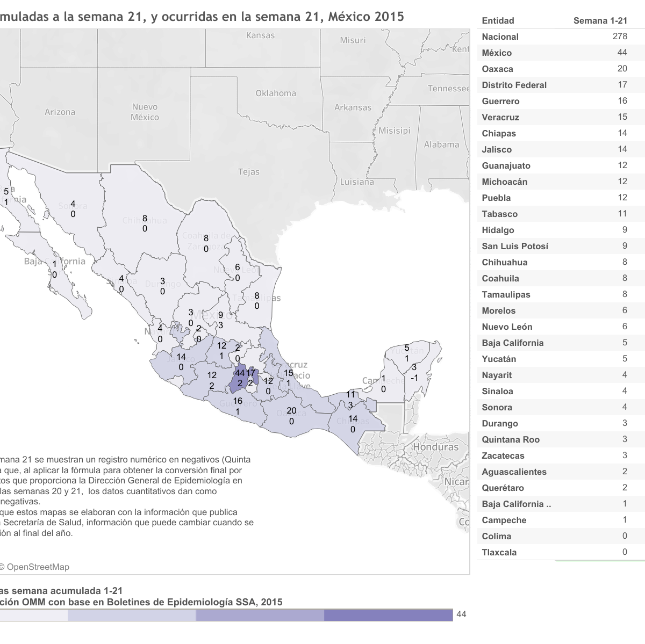Click the Entidad column header
645x644 pixels.
498,21
